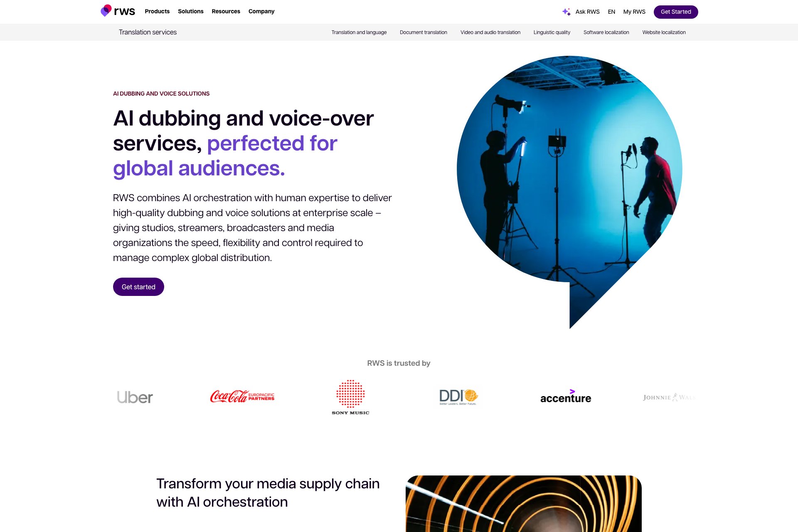Expand the Resources menu
The height and width of the screenshot is (532, 798).
coord(226,11)
